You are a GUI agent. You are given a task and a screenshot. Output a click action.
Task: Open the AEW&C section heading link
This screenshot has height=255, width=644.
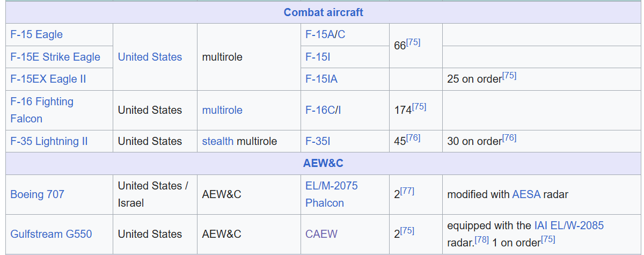323,163
